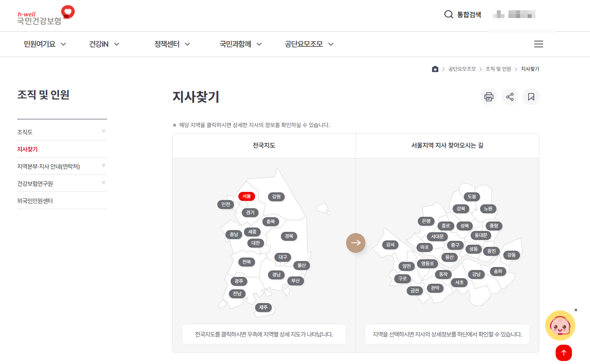The image size is (590, 364).
Task: Open 통합검색 search icon
Action: point(449,15)
